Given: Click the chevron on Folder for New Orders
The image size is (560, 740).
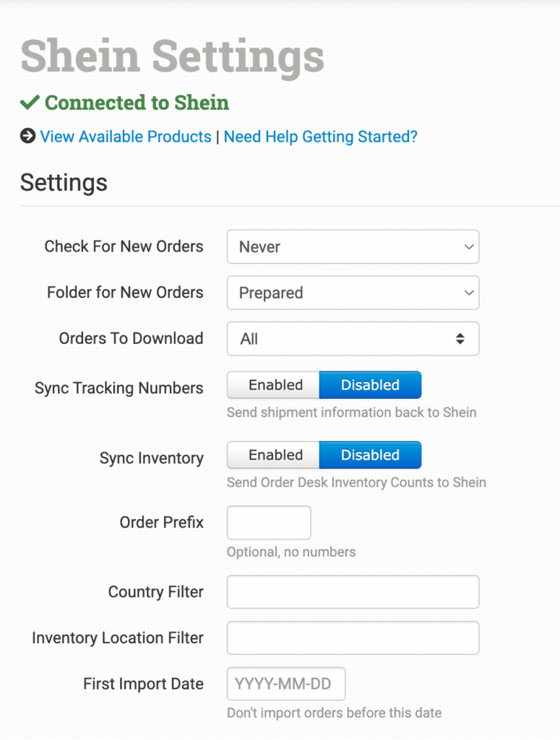Looking at the screenshot, I should click(x=468, y=293).
